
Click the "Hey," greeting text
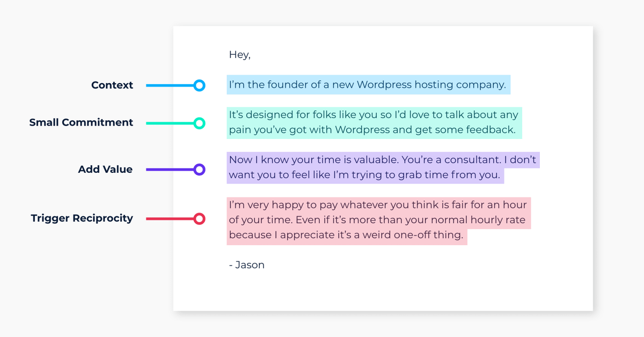click(240, 55)
